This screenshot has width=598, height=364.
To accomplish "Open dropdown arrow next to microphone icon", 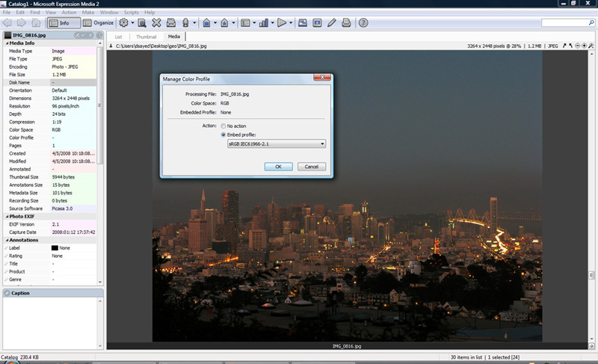I will point(194,23).
